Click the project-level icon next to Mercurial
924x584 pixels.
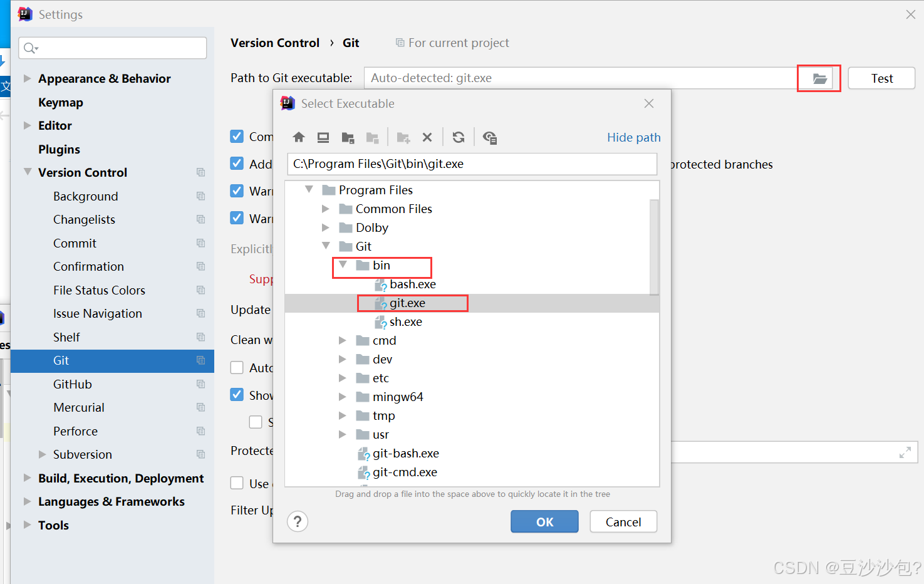click(x=200, y=407)
